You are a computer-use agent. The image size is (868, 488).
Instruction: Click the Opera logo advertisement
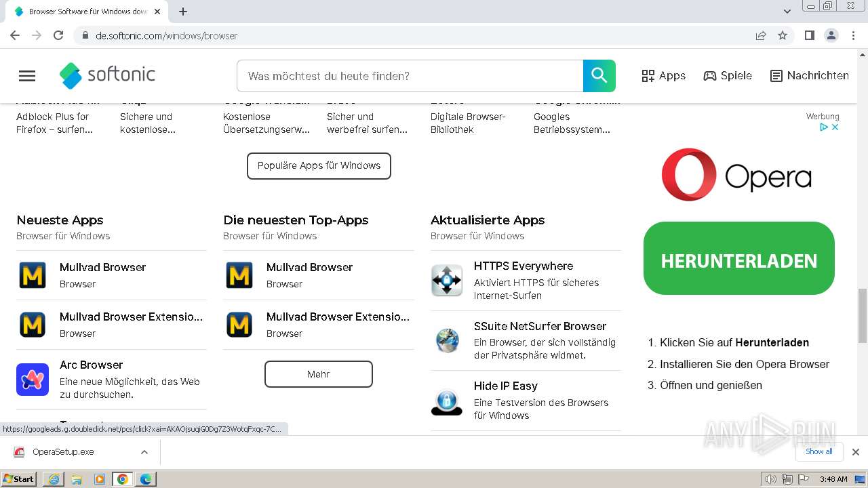coord(736,175)
